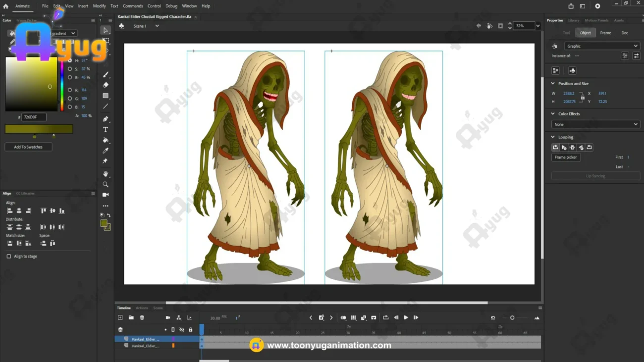Screen dimensions: 644x362
Task: Open the Modify menu
Action: (x=99, y=6)
